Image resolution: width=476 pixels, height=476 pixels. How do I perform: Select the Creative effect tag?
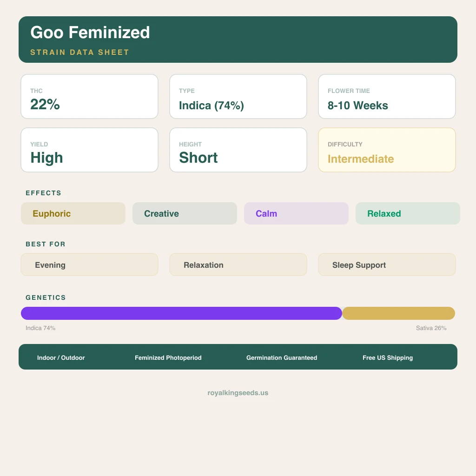[185, 213]
